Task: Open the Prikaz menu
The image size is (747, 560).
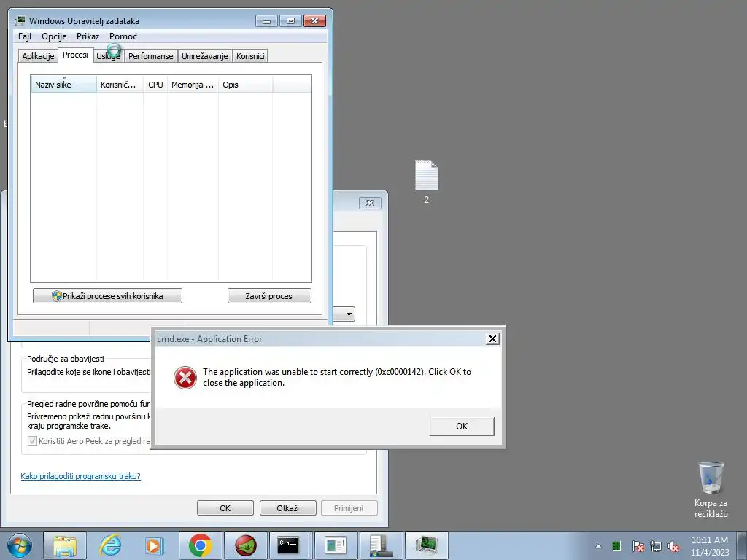Action: 88,36
